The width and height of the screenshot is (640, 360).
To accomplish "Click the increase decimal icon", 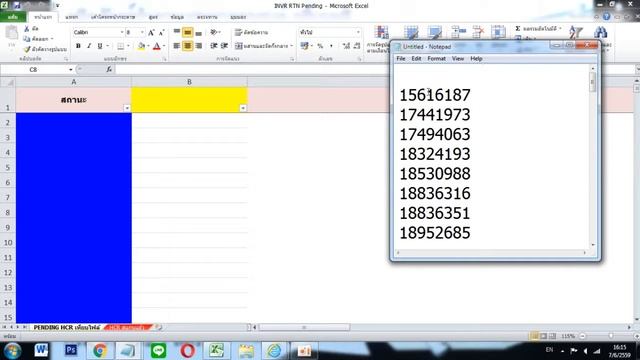I will click(346, 46).
